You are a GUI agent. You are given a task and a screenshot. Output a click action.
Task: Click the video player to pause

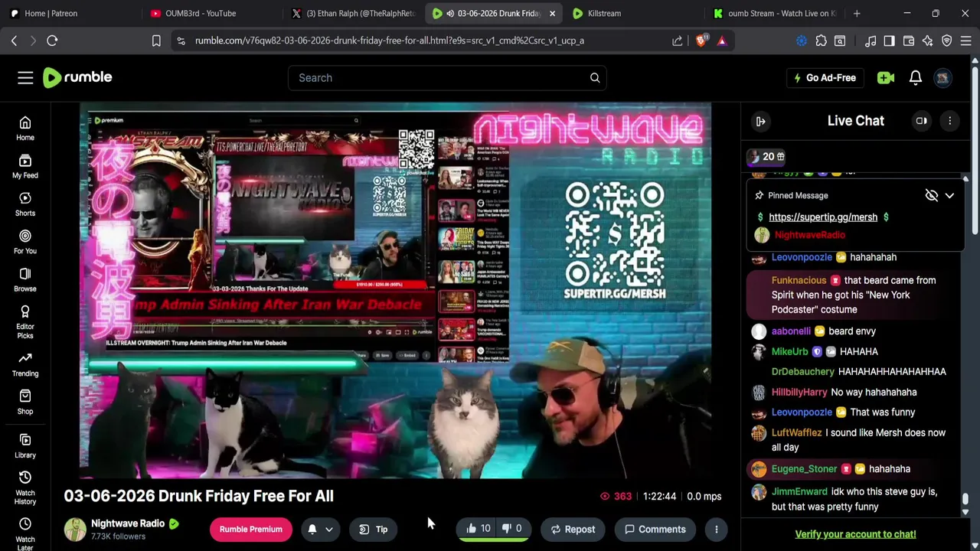(395, 291)
